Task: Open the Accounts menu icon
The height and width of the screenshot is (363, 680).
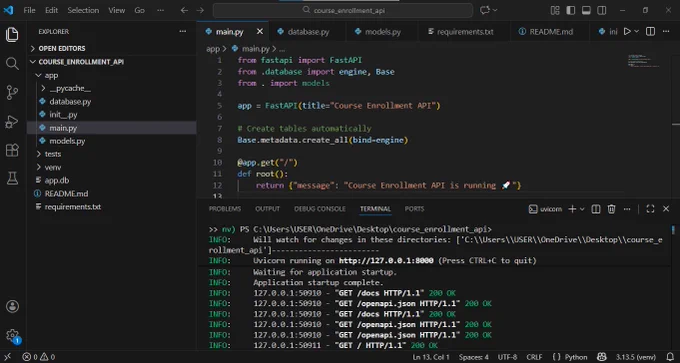Action: click(x=12, y=306)
